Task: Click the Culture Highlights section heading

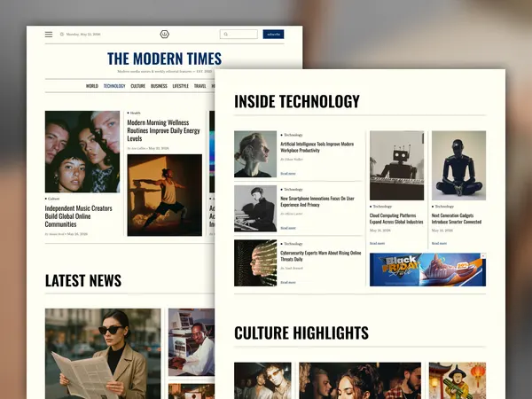Action: pos(301,332)
